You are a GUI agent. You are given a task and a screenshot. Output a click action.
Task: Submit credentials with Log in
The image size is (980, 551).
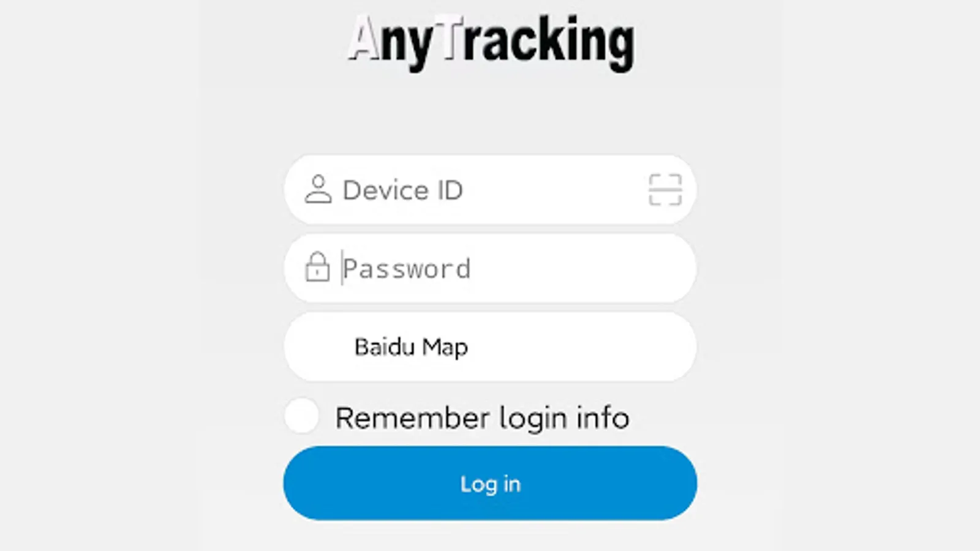(x=490, y=483)
